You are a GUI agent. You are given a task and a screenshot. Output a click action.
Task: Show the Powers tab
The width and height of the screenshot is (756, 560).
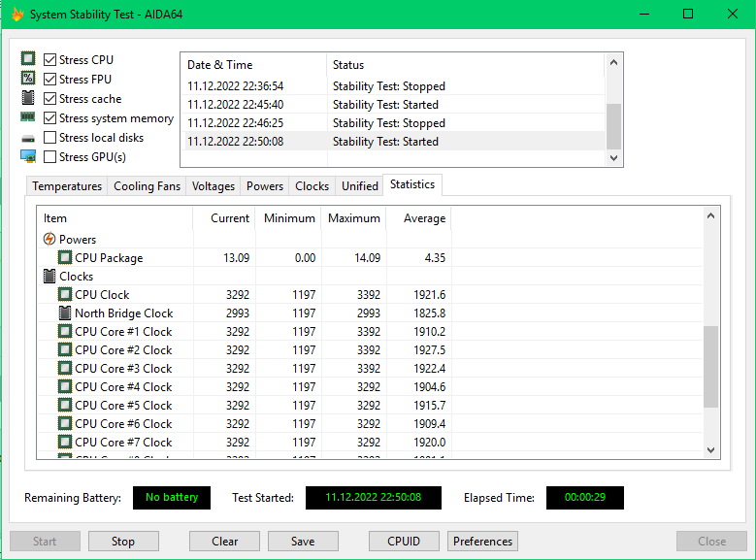pos(265,186)
